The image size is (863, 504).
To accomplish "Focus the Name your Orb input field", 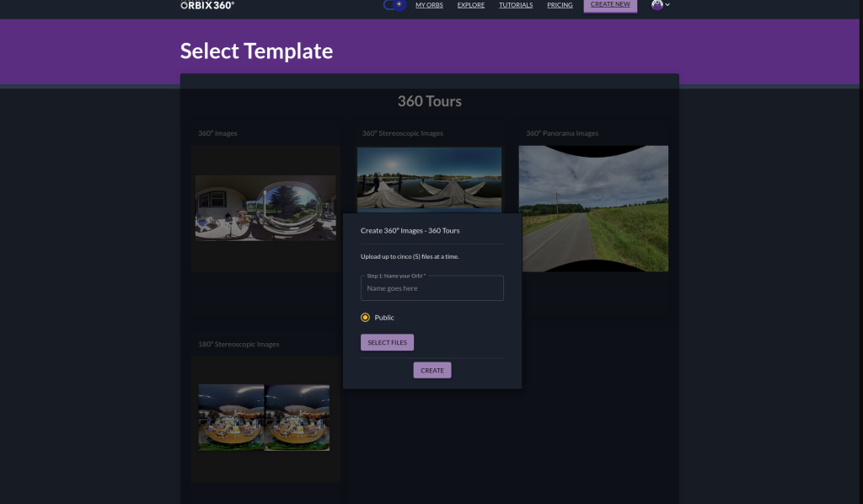I will [431, 288].
